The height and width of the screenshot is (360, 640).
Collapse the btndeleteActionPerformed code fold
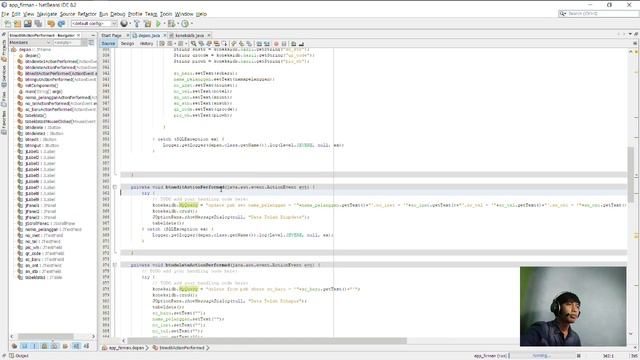pos(115,265)
